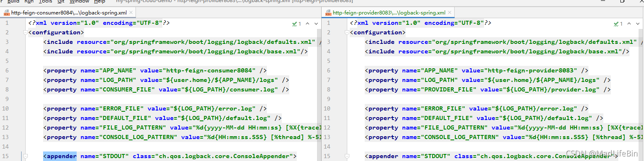The height and width of the screenshot is (161, 644).
Task: Go to previous highlighted problem in provider8083 editor
Action: 629,24
